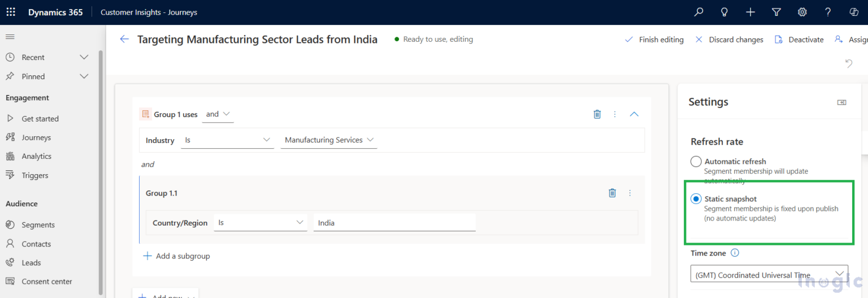Click the 'Audience' section header
This screenshot has height=298, width=868.
21,204
